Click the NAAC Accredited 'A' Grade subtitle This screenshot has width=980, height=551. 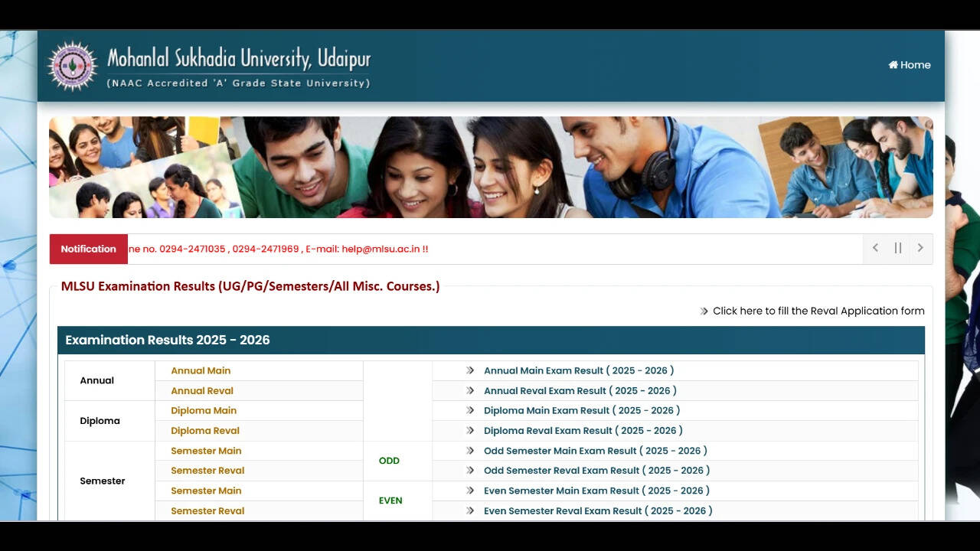(x=238, y=83)
